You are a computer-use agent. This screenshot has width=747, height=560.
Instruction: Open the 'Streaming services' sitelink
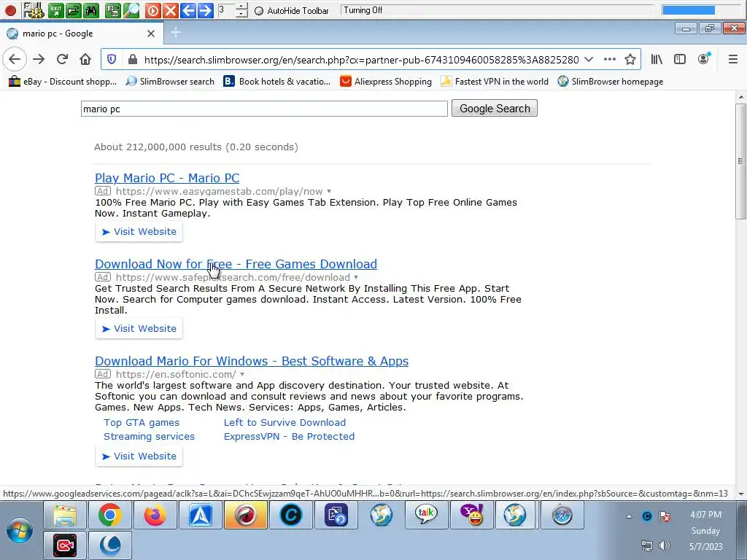tap(149, 437)
